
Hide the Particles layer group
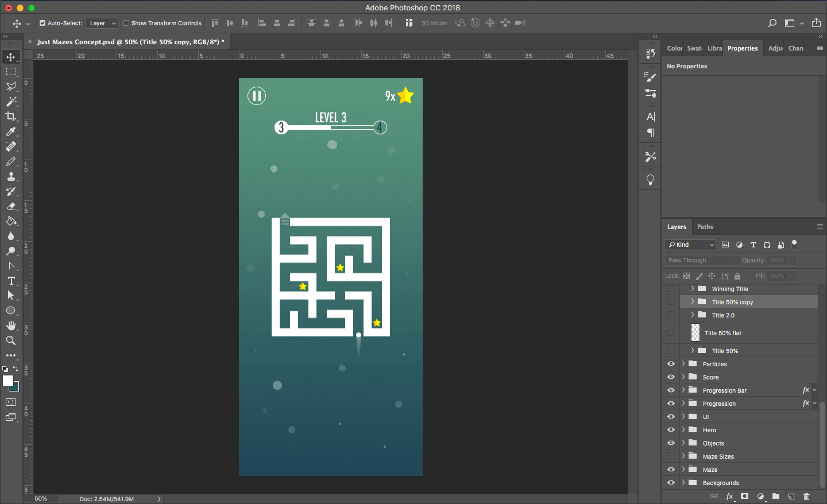click(671, 364)
